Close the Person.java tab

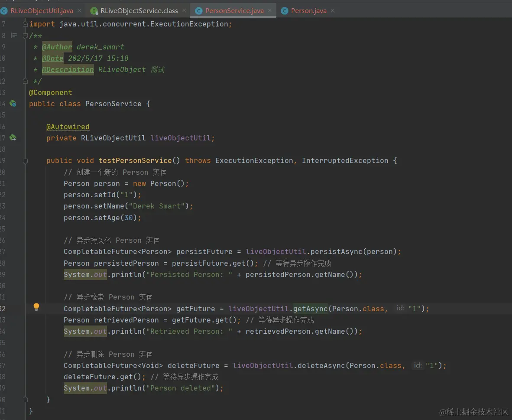click(x=333, y=11)
